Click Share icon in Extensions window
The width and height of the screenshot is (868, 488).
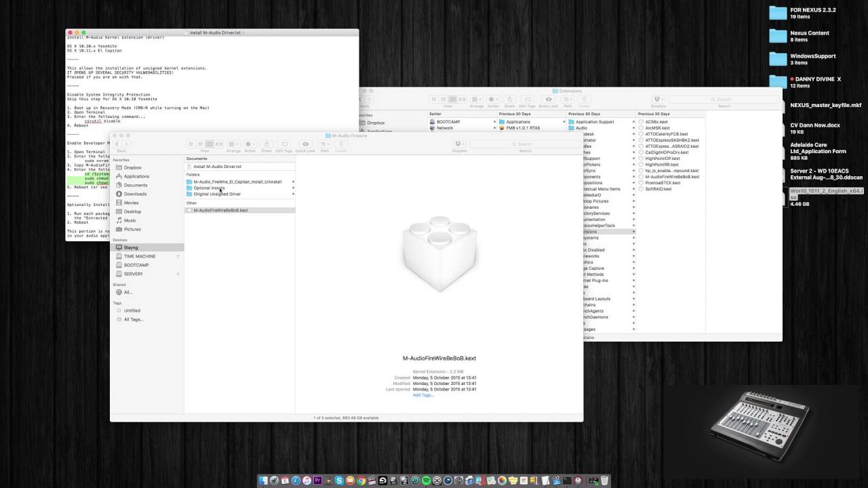coord(510,100)
